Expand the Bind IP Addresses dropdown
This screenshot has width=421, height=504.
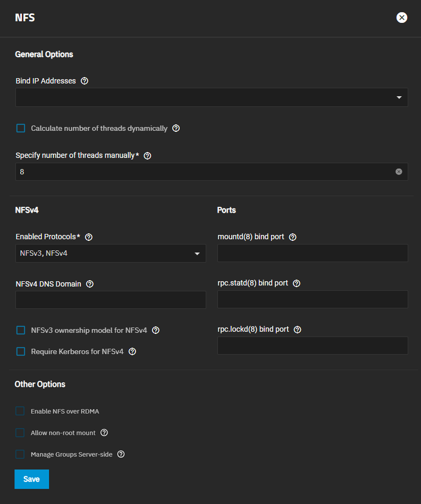(x=212, y=97)
